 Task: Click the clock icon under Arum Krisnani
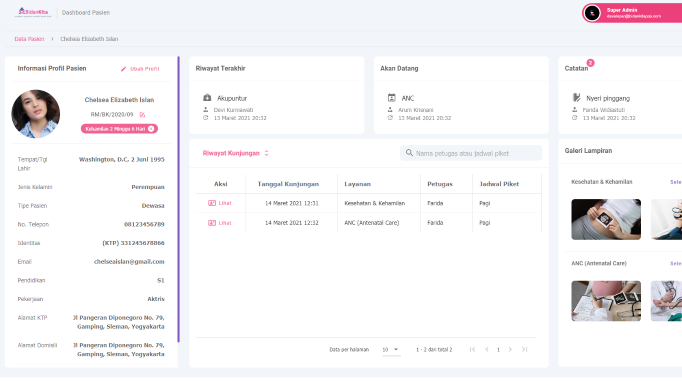(390, 118)
